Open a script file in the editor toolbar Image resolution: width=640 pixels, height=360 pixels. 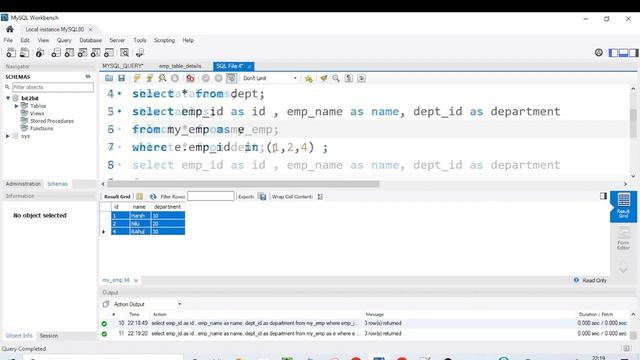[x=109, y=78]
